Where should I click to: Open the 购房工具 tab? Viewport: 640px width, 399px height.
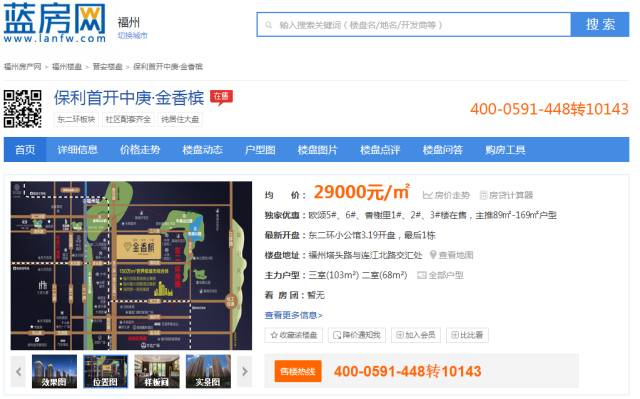[505, 150]
